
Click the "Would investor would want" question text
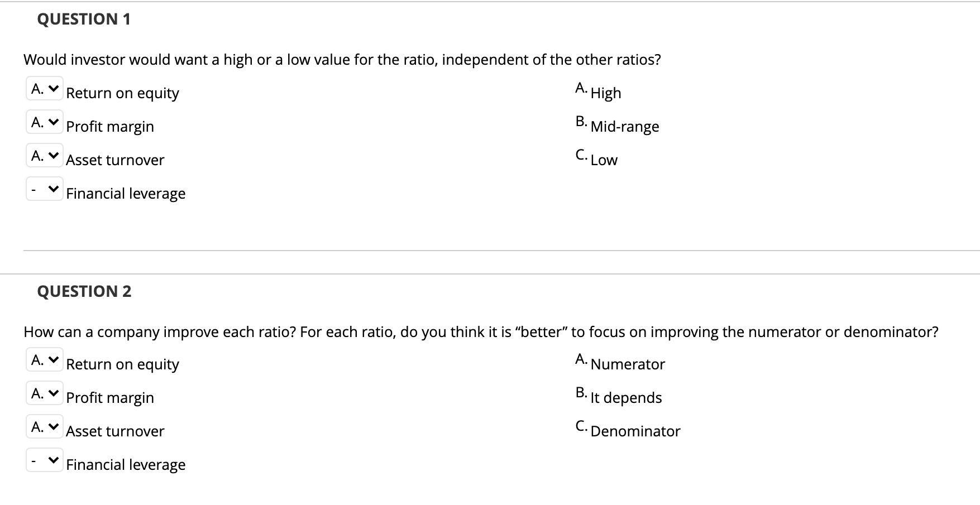click(x=342, y=60)
